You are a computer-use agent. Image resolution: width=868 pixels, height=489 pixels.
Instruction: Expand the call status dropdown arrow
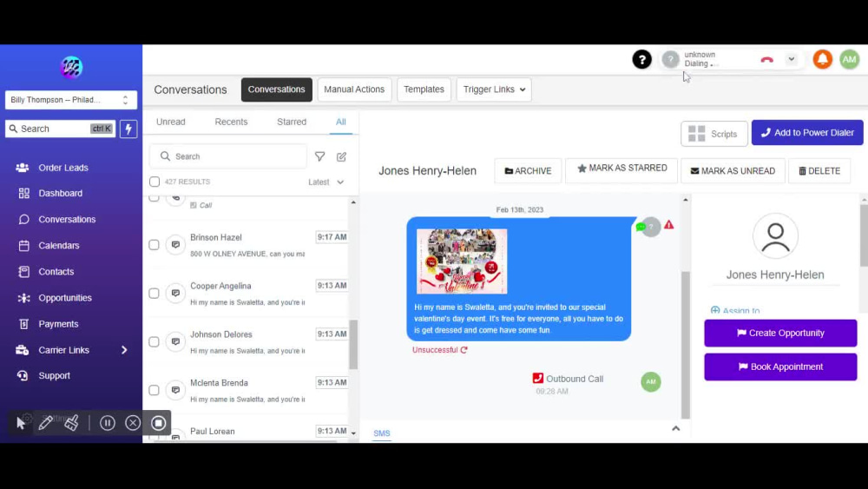(x=792, y=59)
